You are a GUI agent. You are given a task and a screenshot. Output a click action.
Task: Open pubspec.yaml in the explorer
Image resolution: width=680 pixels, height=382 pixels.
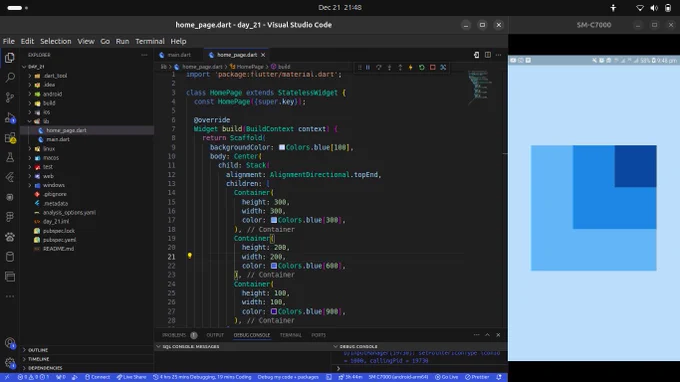[59, 240]
